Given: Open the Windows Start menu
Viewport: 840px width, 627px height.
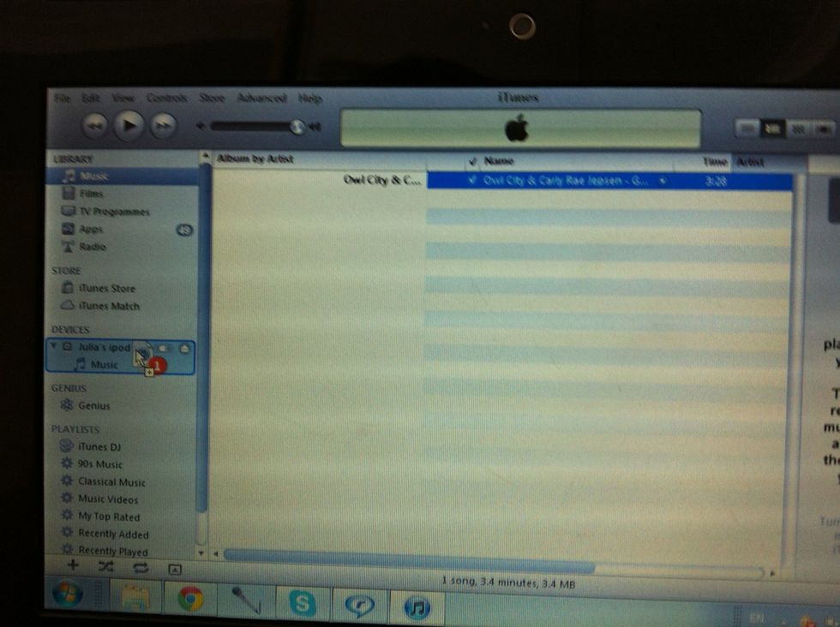Looking at the screenshot, I should pos(68,594).
